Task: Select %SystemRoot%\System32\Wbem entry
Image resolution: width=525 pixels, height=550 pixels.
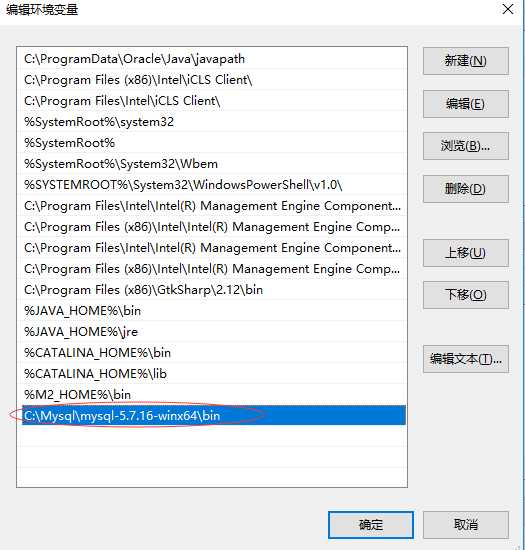Action: 214,164
